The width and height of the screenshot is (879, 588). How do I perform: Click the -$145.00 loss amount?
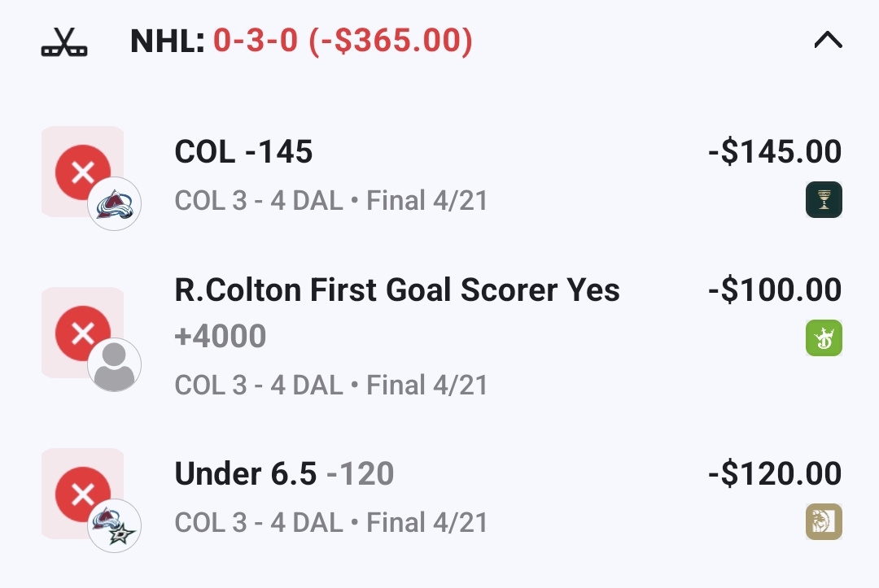click(x=774, y=152)
